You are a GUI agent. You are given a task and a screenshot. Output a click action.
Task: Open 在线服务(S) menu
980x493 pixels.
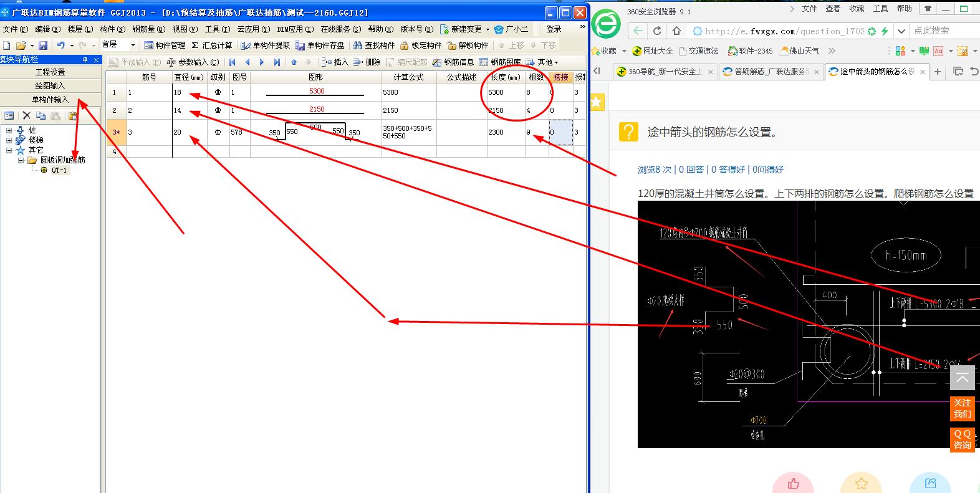[341, 29]
